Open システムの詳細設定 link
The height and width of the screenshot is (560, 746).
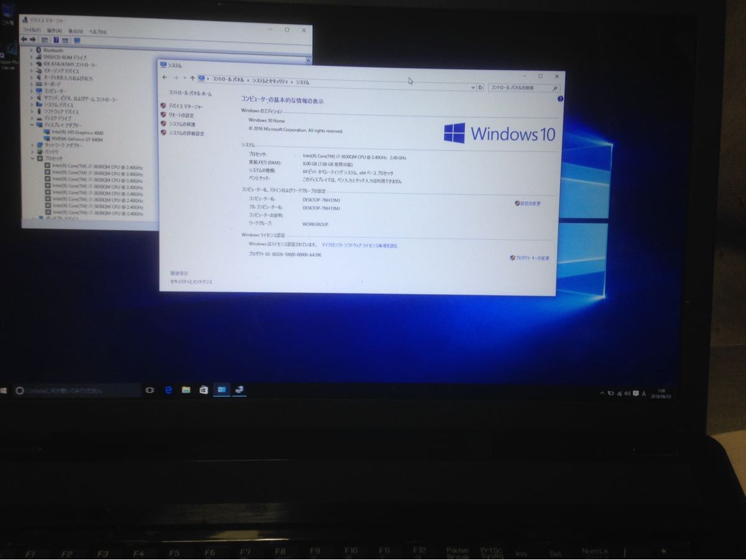point(186,133)
